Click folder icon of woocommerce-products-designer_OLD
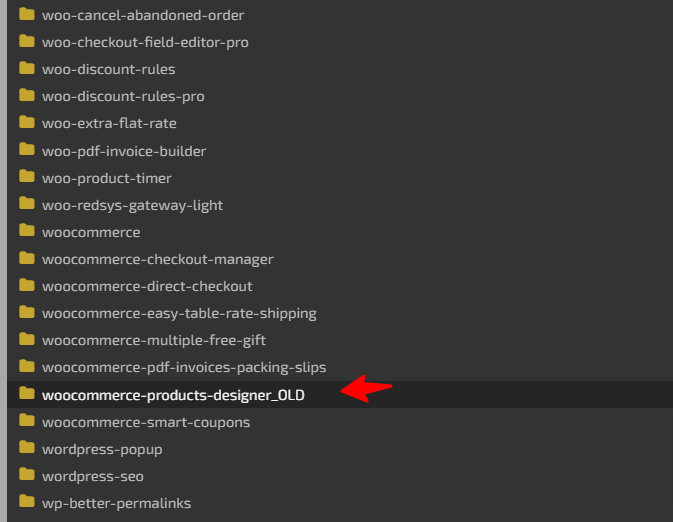Screen dimensions: 673x522 [x=27, y=394]
